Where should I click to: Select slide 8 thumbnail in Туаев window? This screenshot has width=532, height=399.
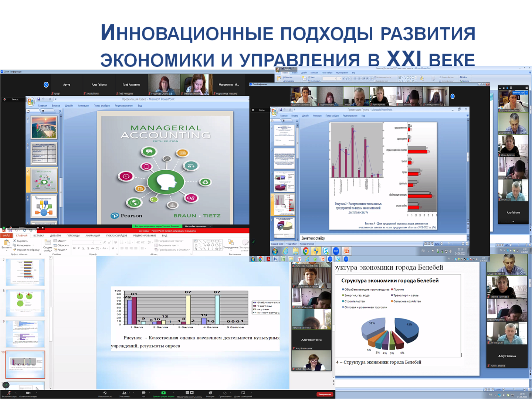pyautogui.click(x=44, y=206)
